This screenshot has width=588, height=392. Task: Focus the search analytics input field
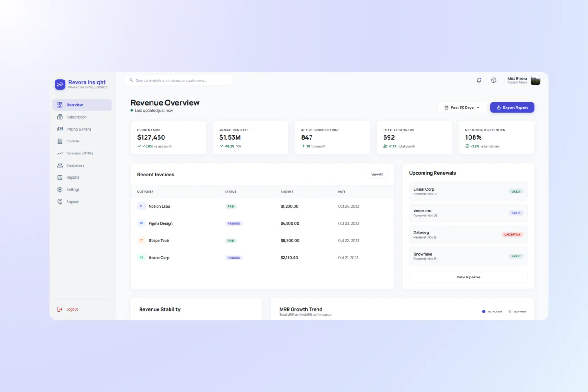click(179, 80)
